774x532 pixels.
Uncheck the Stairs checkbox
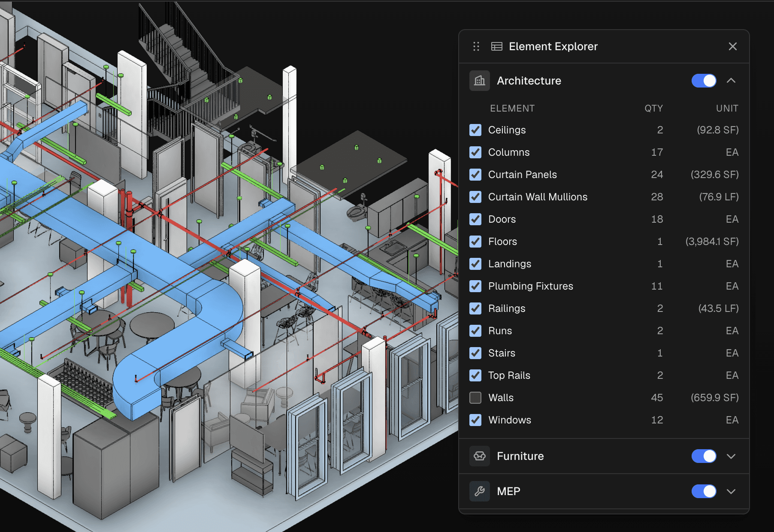tap(475, 353)
